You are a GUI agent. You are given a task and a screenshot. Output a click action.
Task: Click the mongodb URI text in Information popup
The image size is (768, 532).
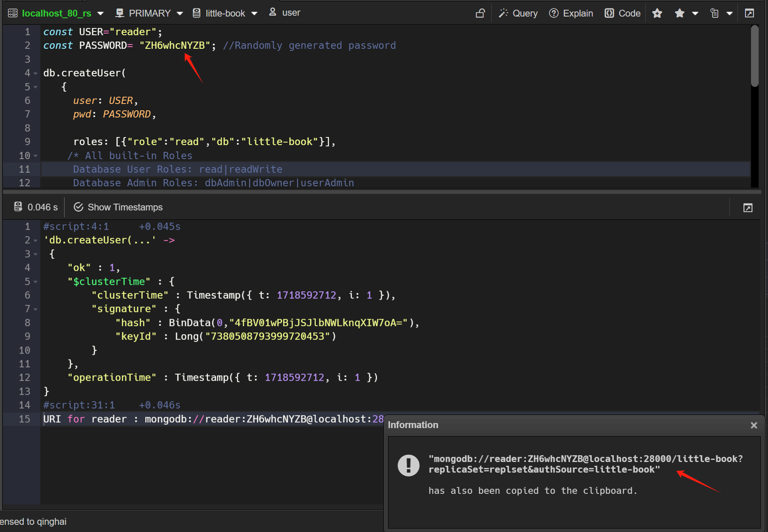(x=585, y=464)
